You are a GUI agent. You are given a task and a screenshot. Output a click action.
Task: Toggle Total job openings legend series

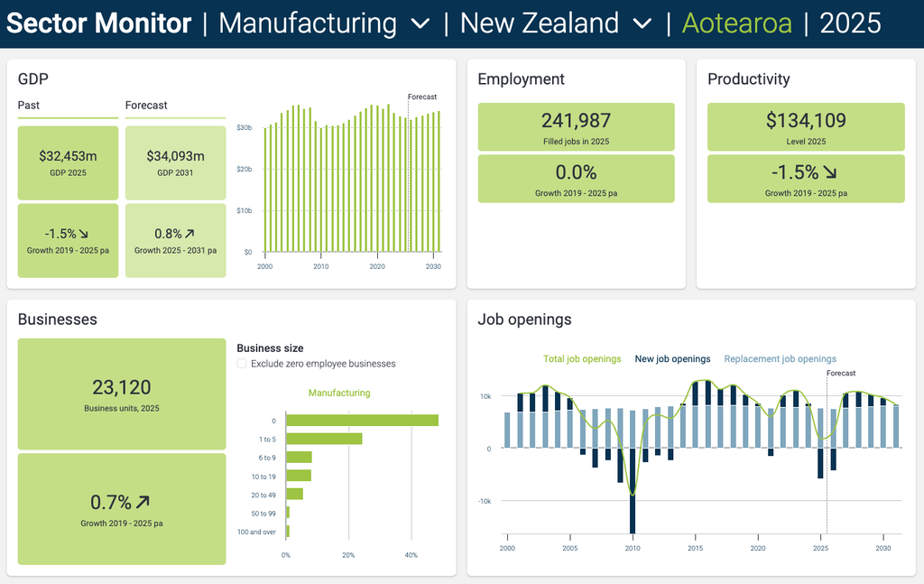582,359
